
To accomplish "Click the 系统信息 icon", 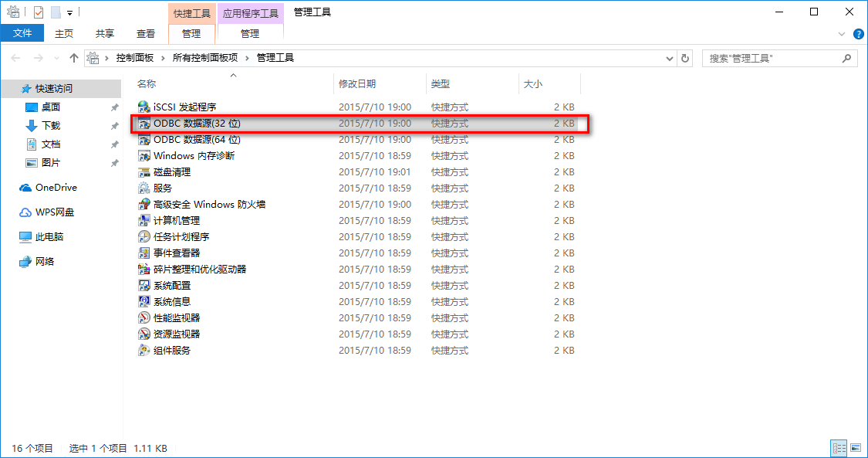I will pos(144,302).
